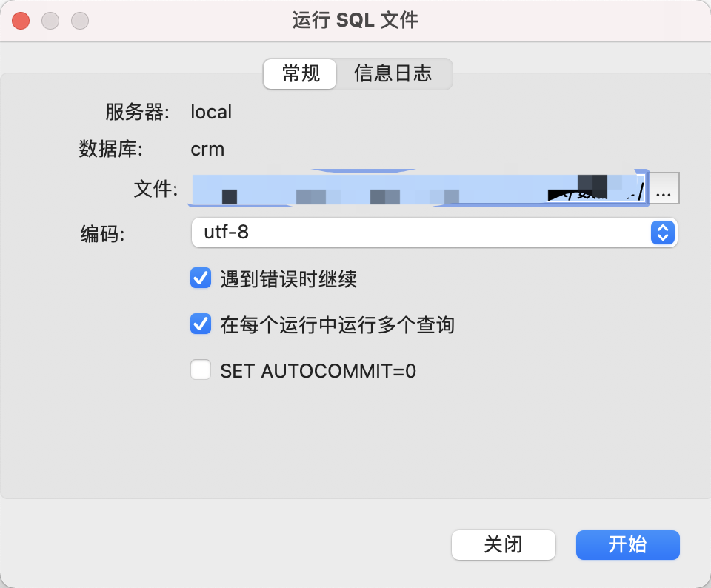Image resolution: width=711 pixels, height=588 pixels.
Task: Click the 运行 SQL 文件 window title
Action: tap(355, 21)
